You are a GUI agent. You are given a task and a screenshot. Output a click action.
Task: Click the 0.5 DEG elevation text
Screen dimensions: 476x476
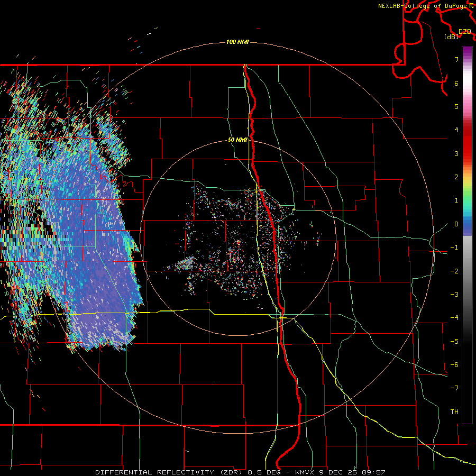click(x=265, y=472)
